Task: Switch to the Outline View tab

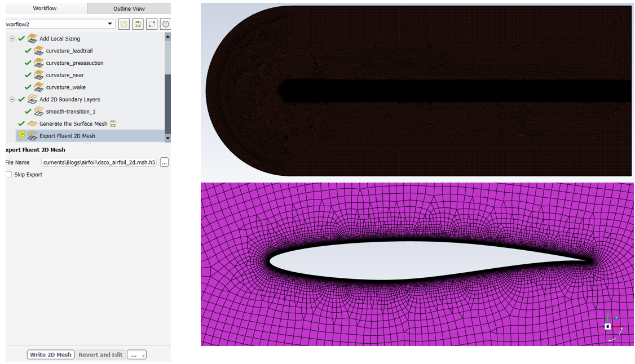Action: click(129, 8)
